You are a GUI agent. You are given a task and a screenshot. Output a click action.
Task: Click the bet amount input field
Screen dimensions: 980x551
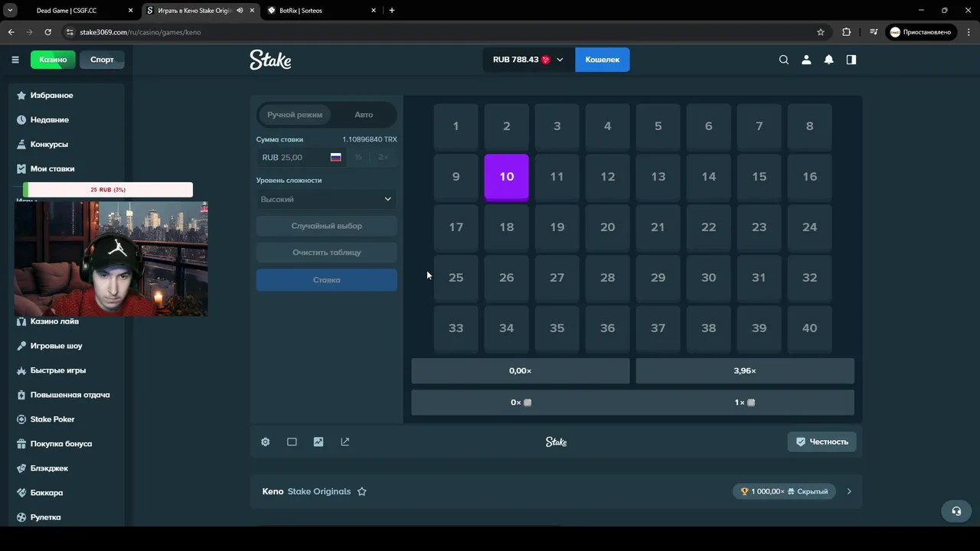click(x=302, y=157)
